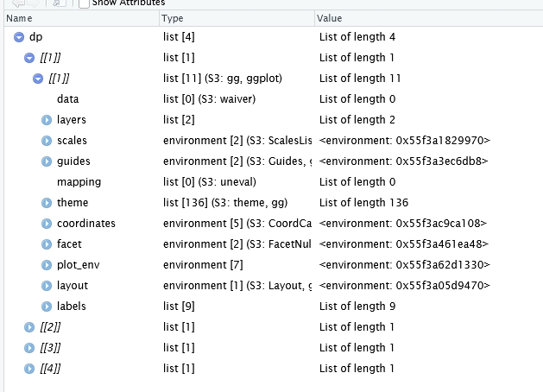Expand the coordinates entry
Viewport: 543px width, 392px height.
tap(47, 224)
